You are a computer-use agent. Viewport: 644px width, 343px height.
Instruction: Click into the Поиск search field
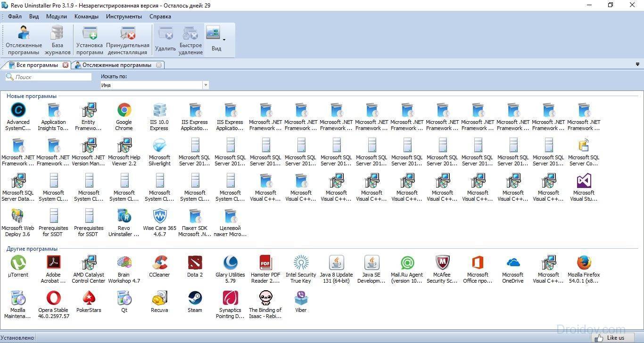52,77
